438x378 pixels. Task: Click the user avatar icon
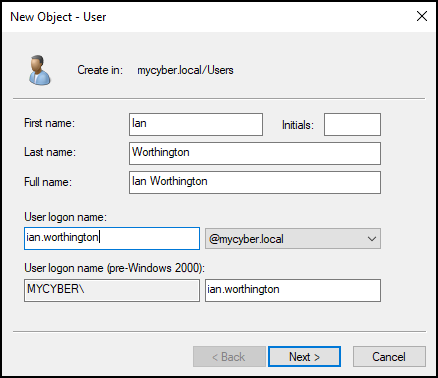[40, 70]
